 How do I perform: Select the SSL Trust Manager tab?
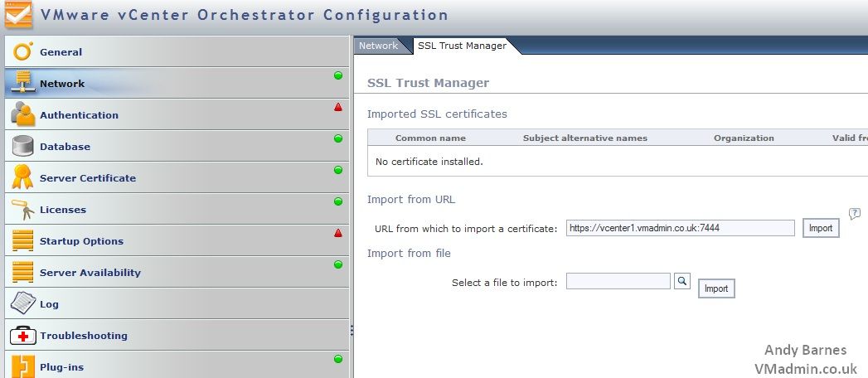(462, 46)
